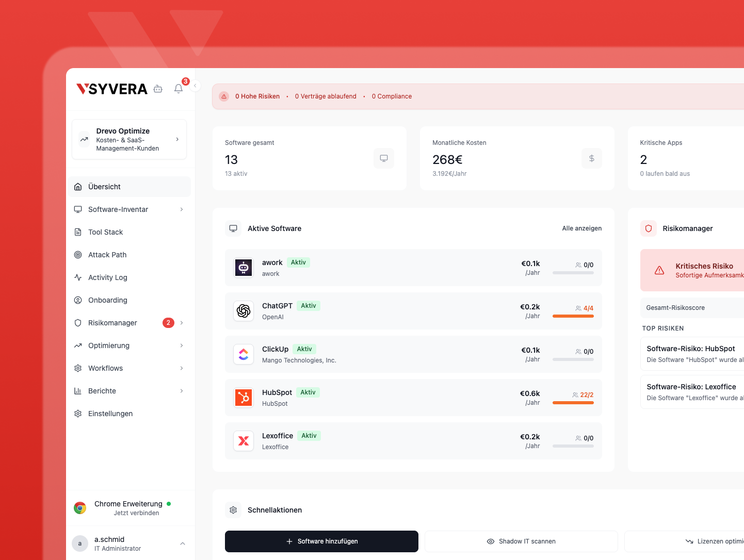Open Tool Stack page
Viewport: 744px width, 560px height.
coord(129,232)
